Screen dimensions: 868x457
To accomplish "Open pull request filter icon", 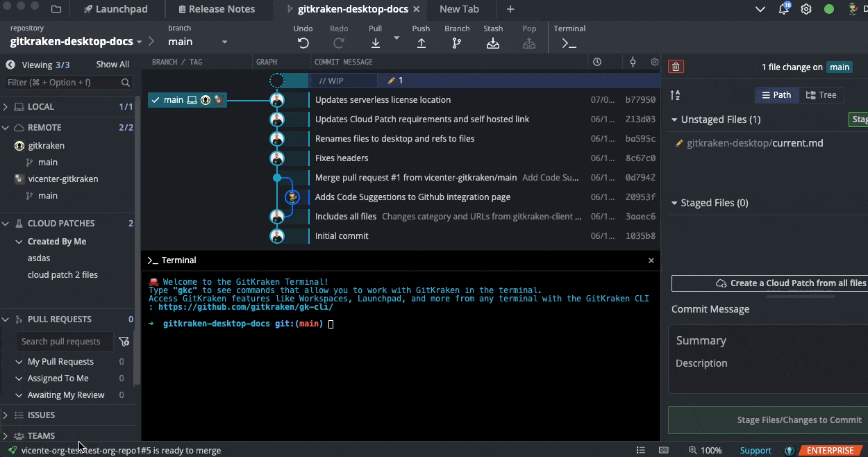I will (124, 341).
